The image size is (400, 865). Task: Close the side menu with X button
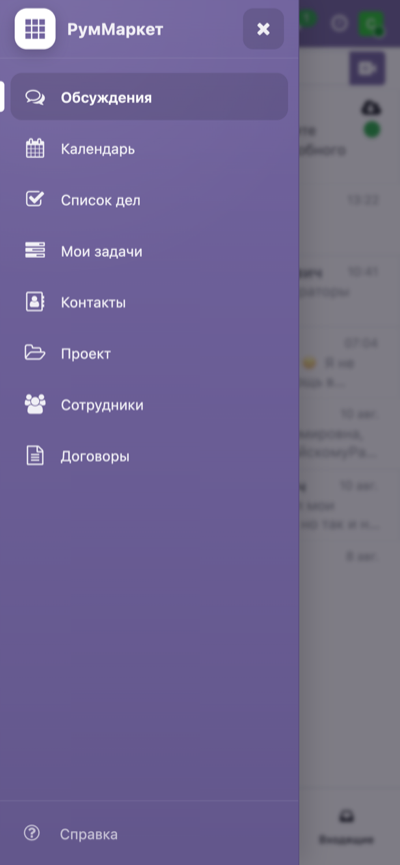[x=263, y=29]
